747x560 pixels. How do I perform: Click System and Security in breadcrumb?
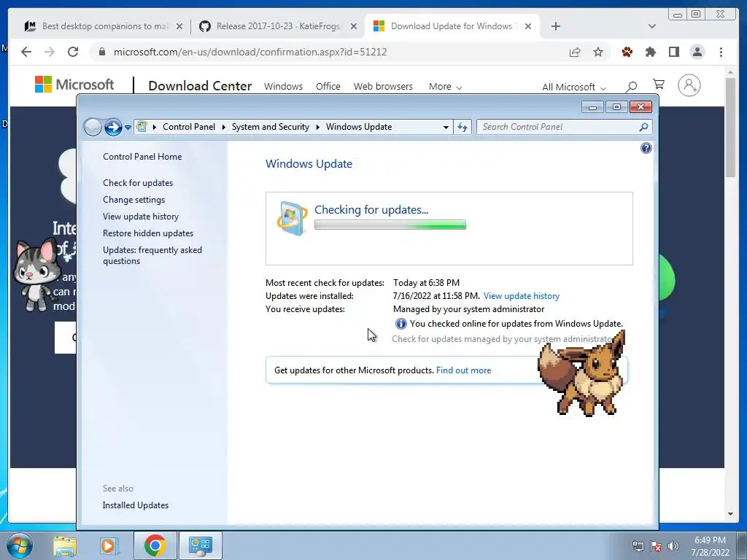pyautogui.click(x=270, y=127)
